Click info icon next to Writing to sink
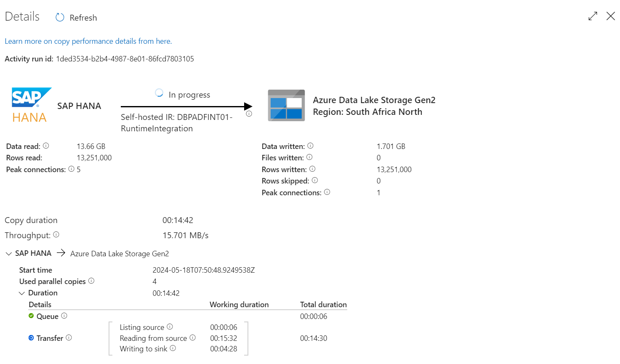620x364 pixels. pos(173,348)
